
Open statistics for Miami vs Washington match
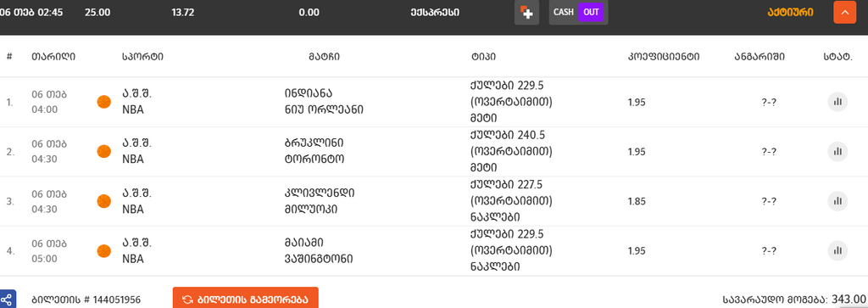837,250
